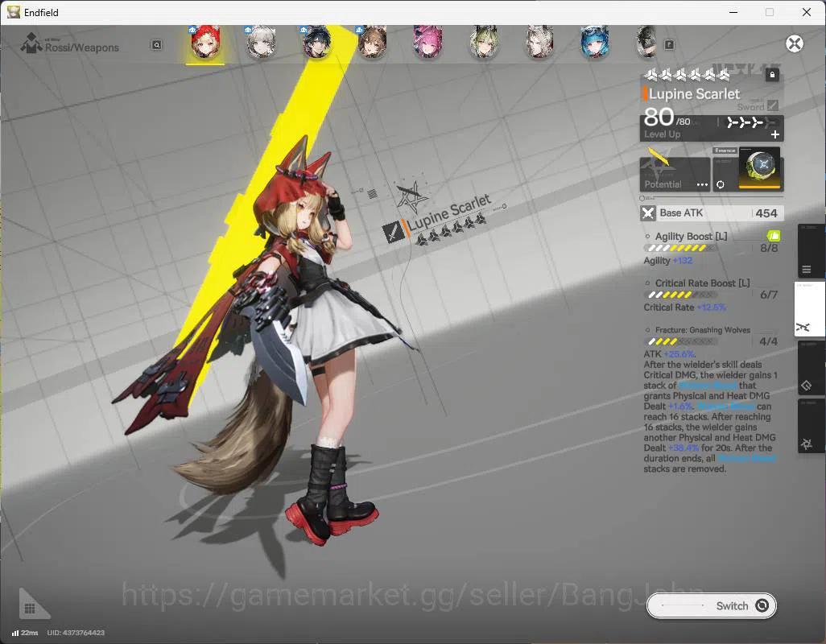This screenshot has height=644, width=826.
Task: Open the bottom side tab with star icon
Action: (810, 426)
